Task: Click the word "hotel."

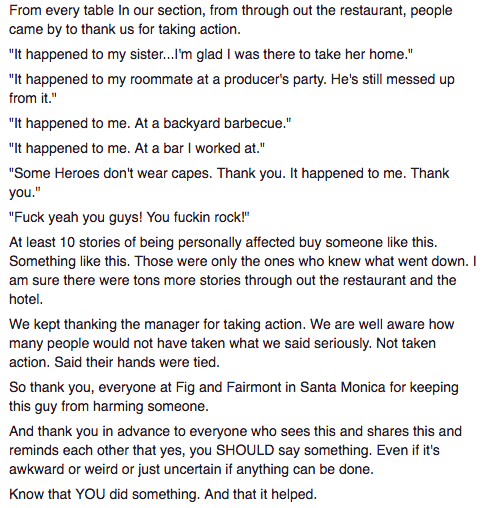Action: pyautogui.click(x=26, y=299)
